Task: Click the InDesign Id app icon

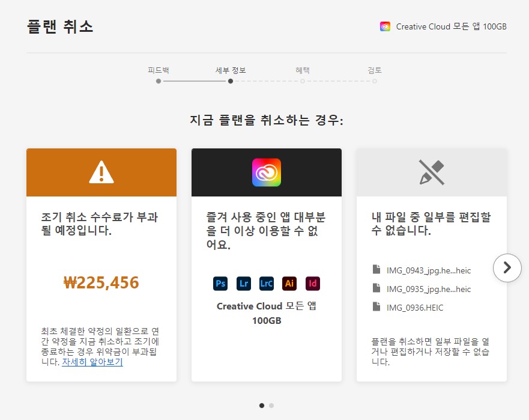Action: 313,283
